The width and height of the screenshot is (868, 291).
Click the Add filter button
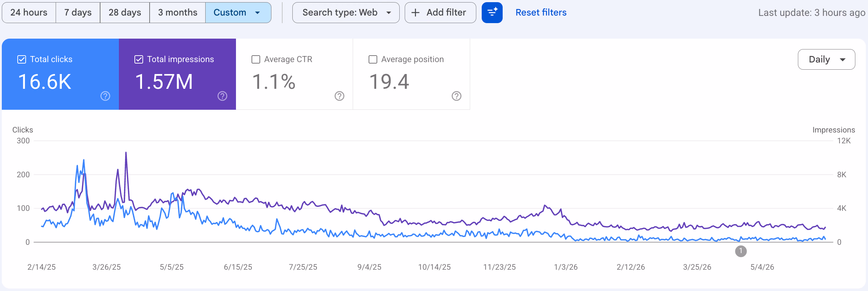coord(440,13)
